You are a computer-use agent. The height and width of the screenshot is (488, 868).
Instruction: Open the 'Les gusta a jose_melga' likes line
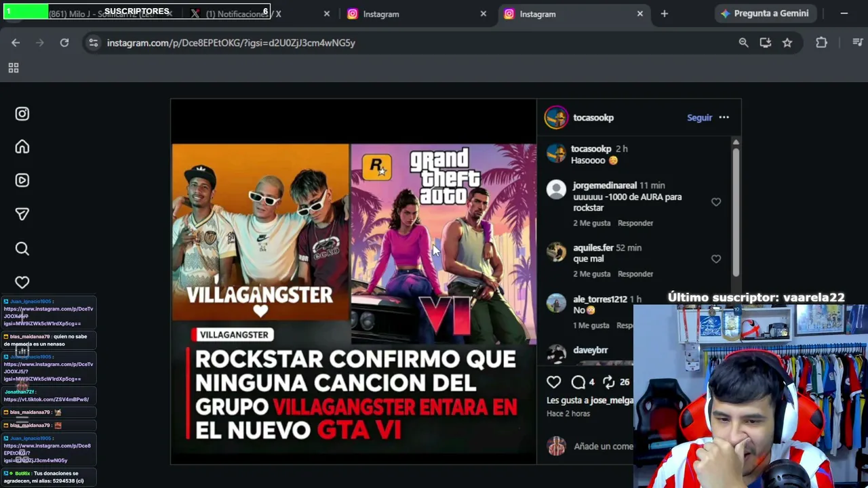[590, 401]
